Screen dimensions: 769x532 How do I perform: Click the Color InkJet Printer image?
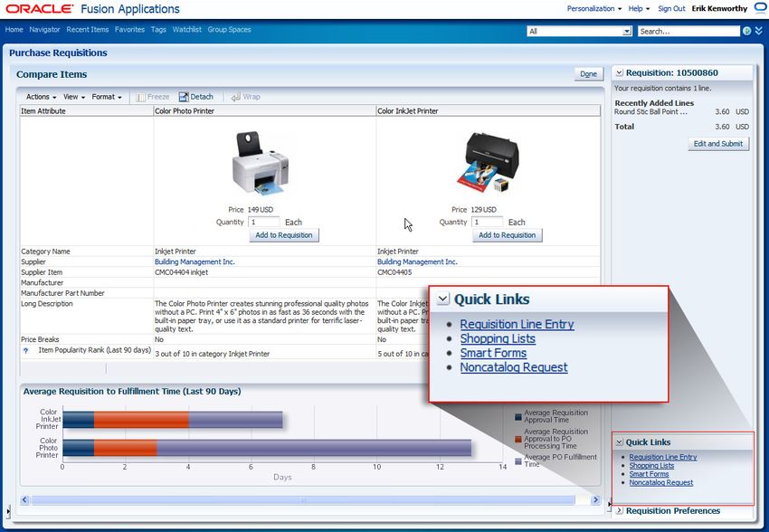pyautogui.click(x=488, y=165)
